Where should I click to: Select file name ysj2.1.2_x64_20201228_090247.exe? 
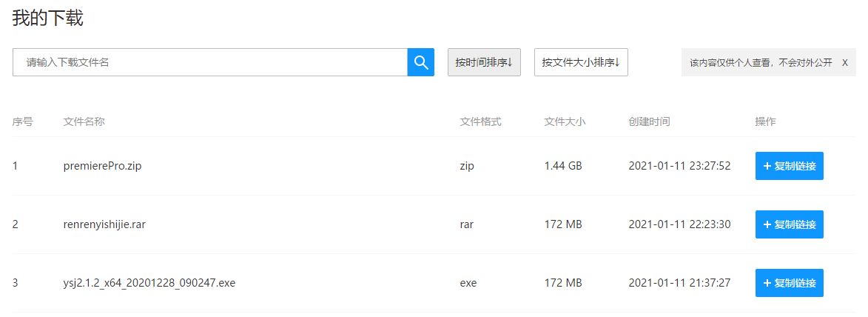tap(149, 283)
